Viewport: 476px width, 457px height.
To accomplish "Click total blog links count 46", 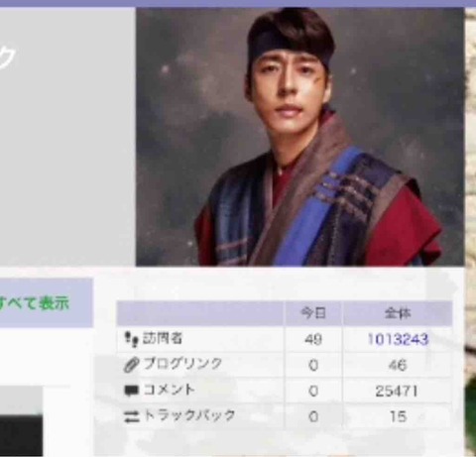I will point(398,365).
